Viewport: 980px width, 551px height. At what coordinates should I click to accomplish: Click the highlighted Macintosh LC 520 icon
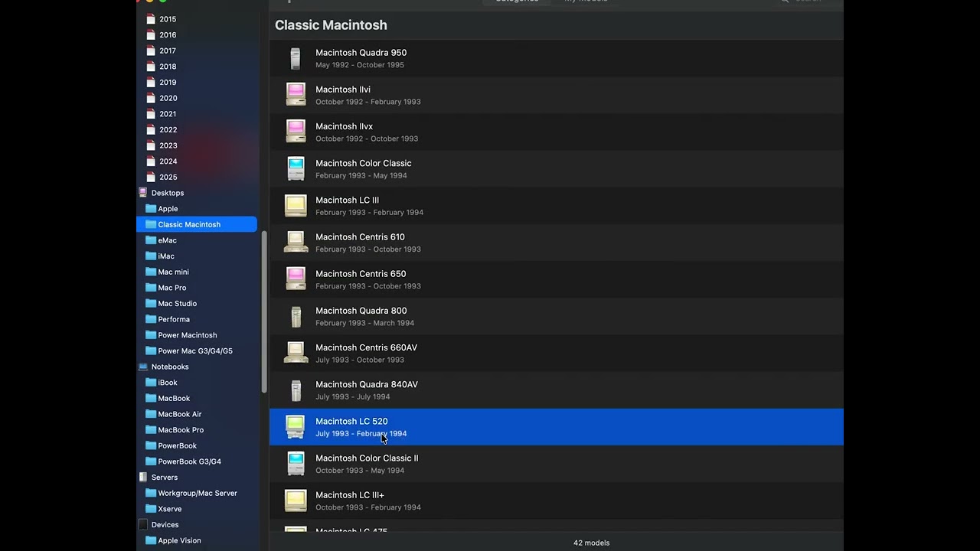click(296, 426)
